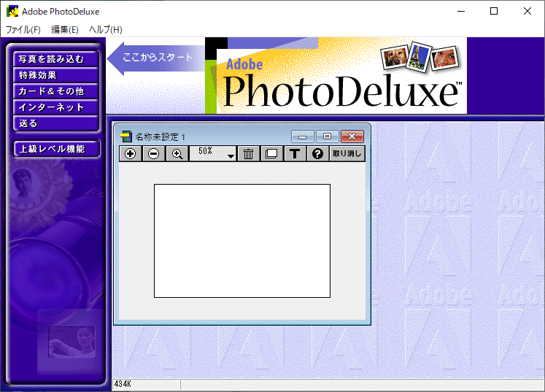Click the zoom out minus icon

click(154, 154)
